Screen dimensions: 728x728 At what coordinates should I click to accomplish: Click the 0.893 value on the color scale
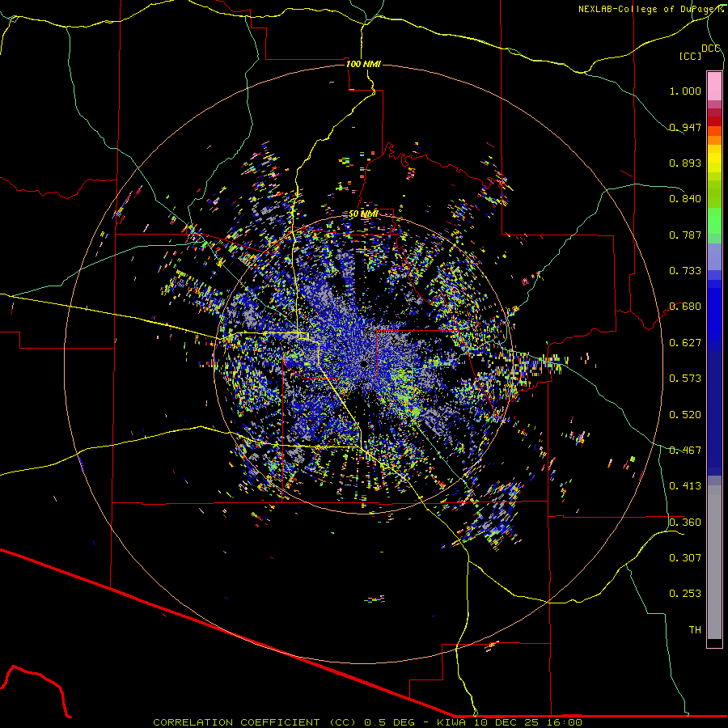685,163
